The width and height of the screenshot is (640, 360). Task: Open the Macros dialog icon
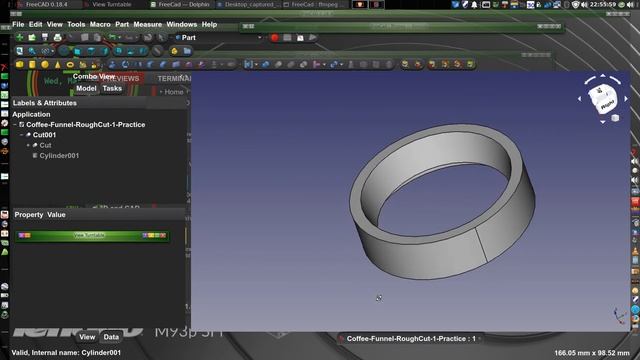(300, 38)
